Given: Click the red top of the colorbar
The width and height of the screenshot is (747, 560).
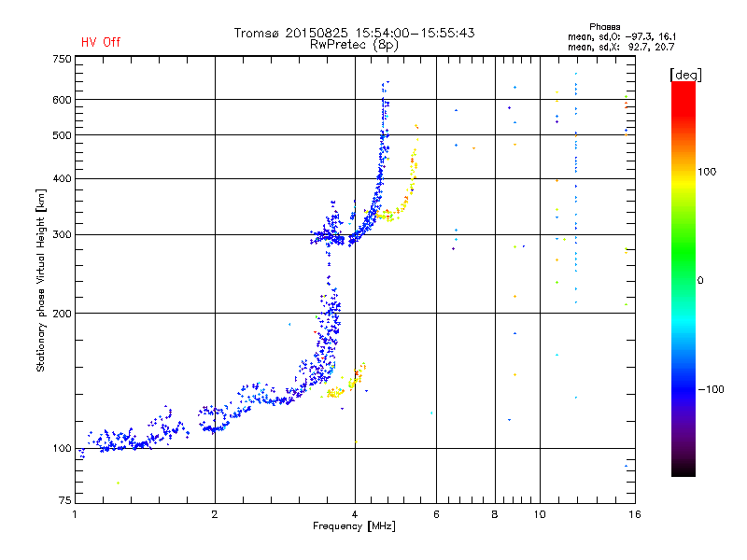Looking at the screenshot, I should tap(684, 91).
